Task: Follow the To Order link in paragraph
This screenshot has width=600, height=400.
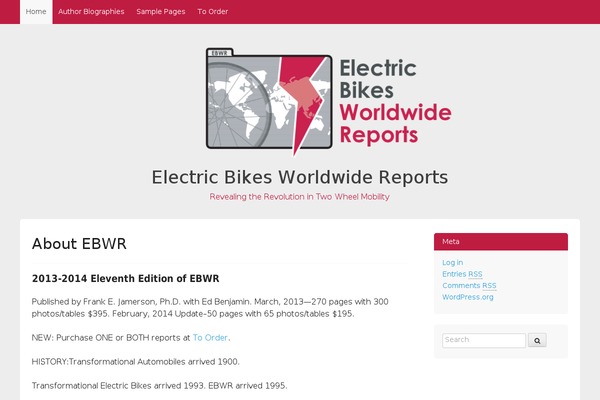Action: 210,338
